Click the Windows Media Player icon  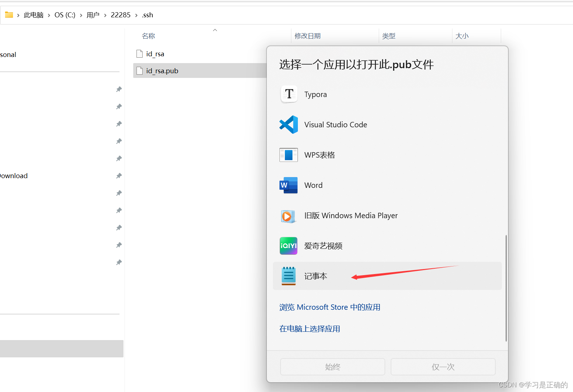288,216
